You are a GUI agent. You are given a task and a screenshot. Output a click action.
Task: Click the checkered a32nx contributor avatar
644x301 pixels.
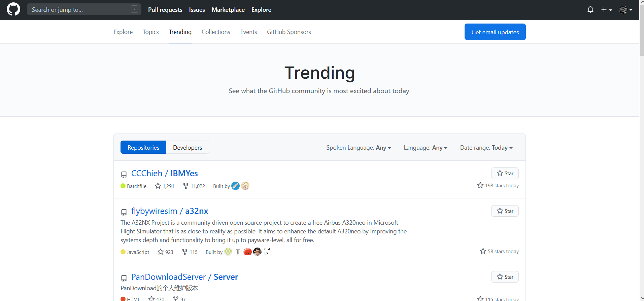pos(228,252)
